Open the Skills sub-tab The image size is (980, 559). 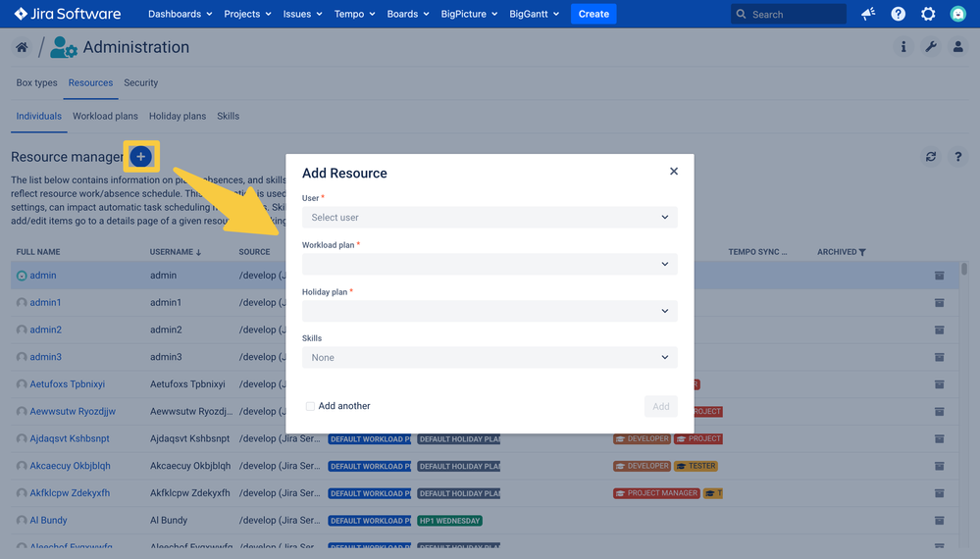(229, 116)
